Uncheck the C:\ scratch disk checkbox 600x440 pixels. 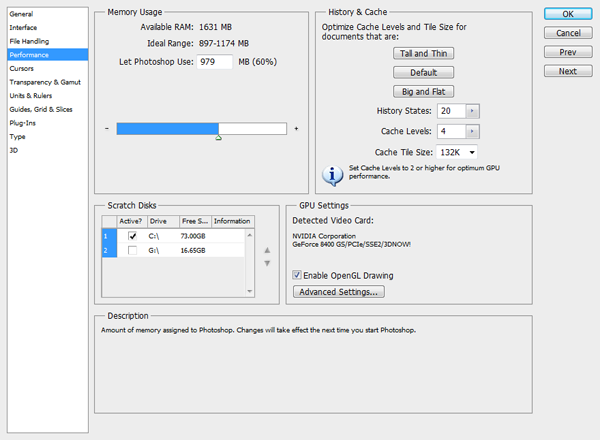click(132, 235)
